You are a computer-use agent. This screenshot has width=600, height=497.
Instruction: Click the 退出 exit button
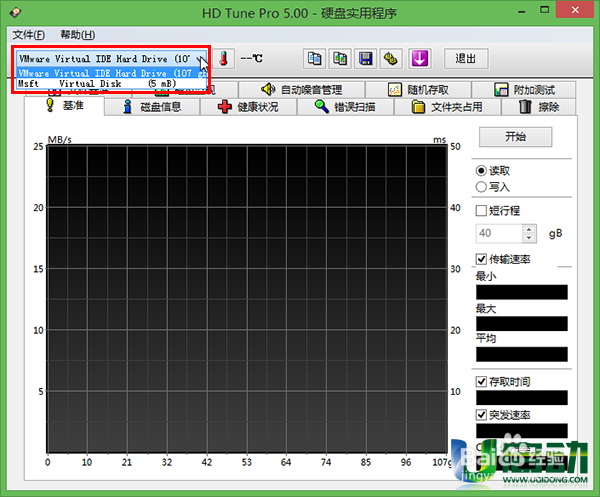[x=466, y=59]
